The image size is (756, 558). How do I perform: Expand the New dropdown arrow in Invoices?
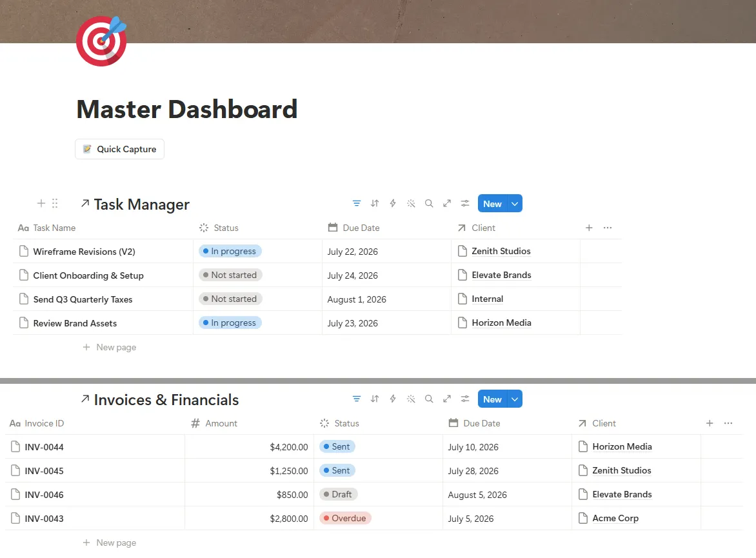[515, 399]
